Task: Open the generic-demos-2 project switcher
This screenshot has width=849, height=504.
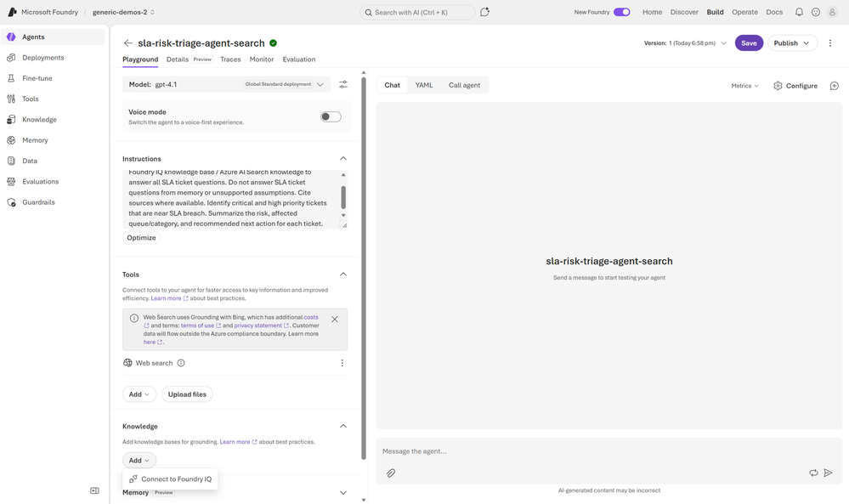Action: (123, 12)
